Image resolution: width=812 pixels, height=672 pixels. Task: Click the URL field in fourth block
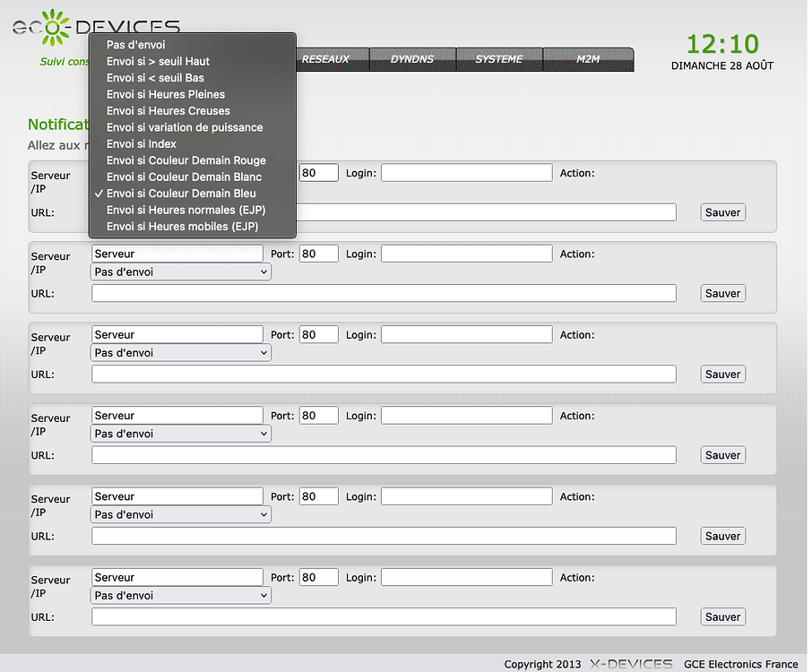click(x=384, y=455)
